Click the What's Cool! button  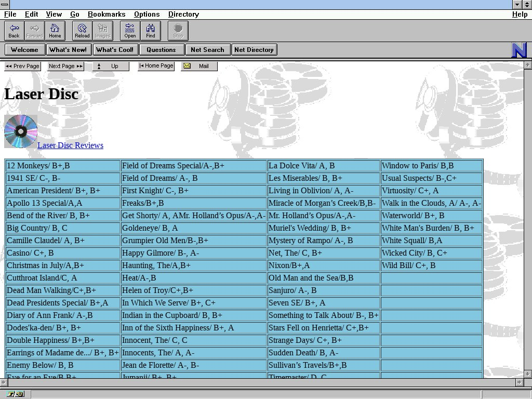[x=114, y=50]
